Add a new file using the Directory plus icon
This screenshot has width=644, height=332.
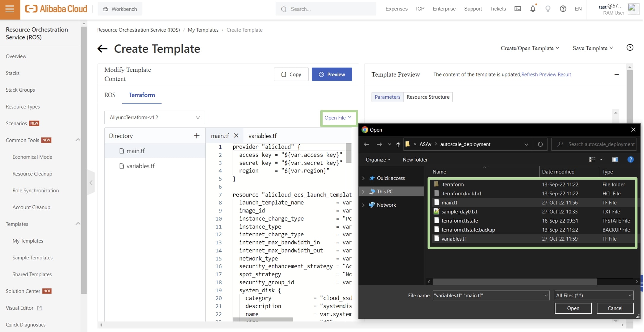(x=197, y=136)
